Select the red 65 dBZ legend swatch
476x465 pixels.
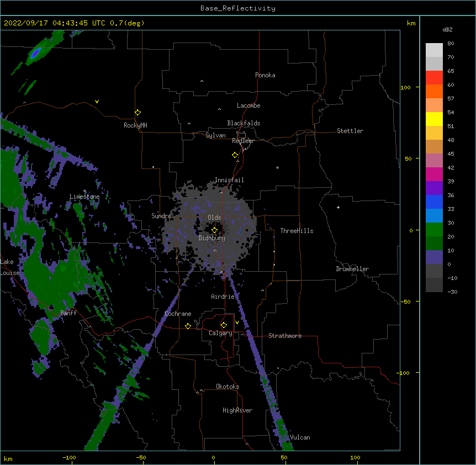click(434, 78)
